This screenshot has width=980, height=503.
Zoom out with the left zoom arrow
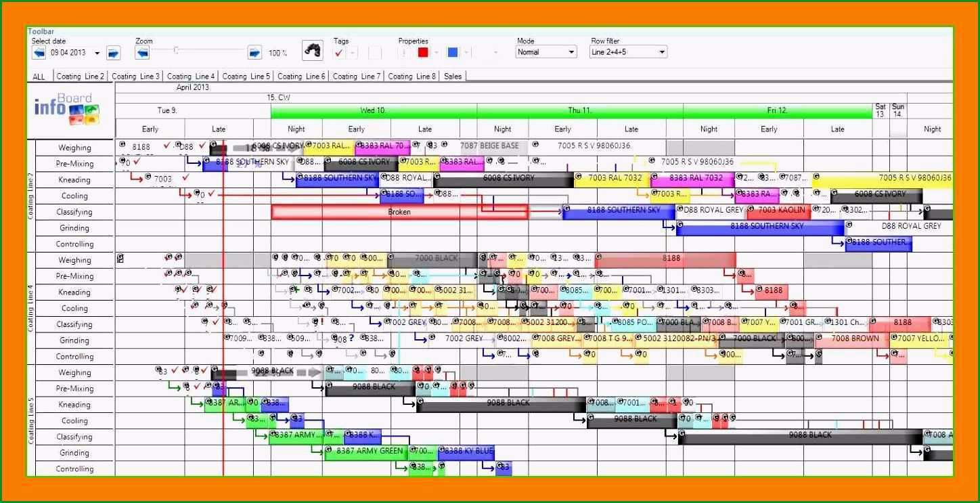click(x=142, y=52)
